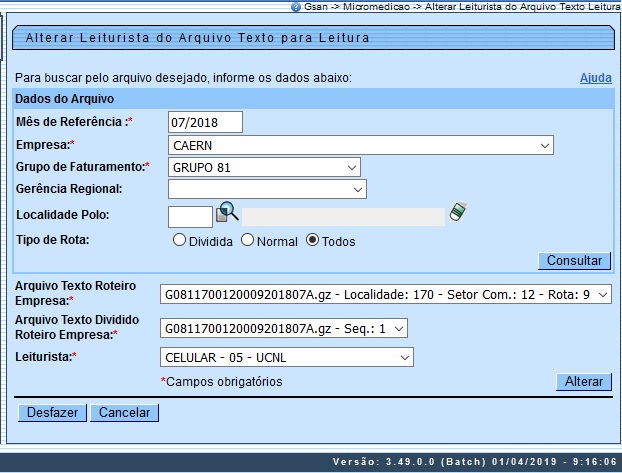Select the Normal route type option
Viewport: 622px width, 473px height.
248,241
